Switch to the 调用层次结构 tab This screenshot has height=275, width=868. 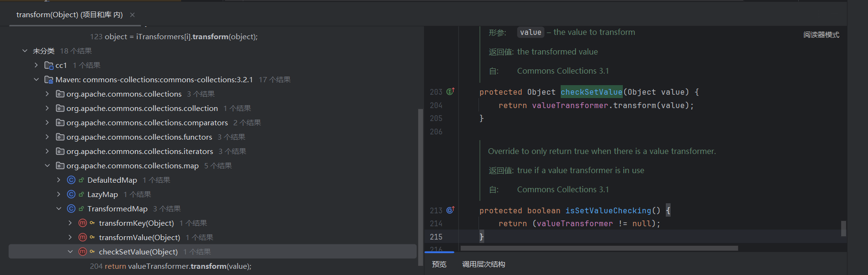coord(483,264)
